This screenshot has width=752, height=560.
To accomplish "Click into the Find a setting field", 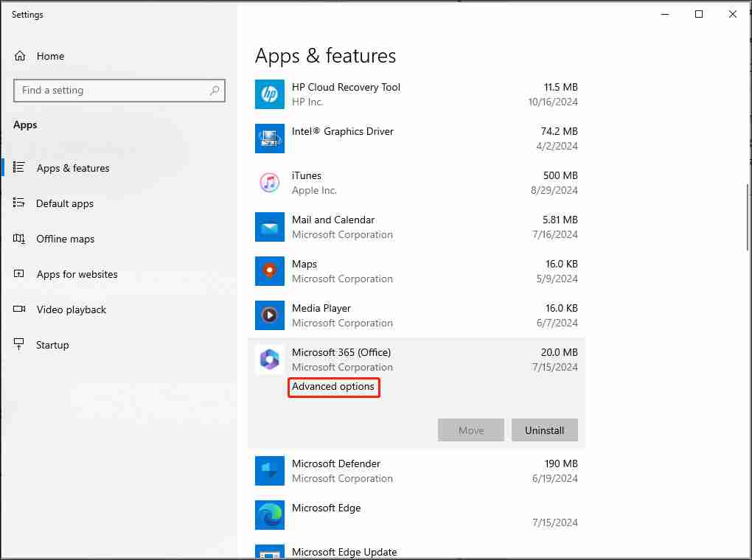I will pos(119,91).
